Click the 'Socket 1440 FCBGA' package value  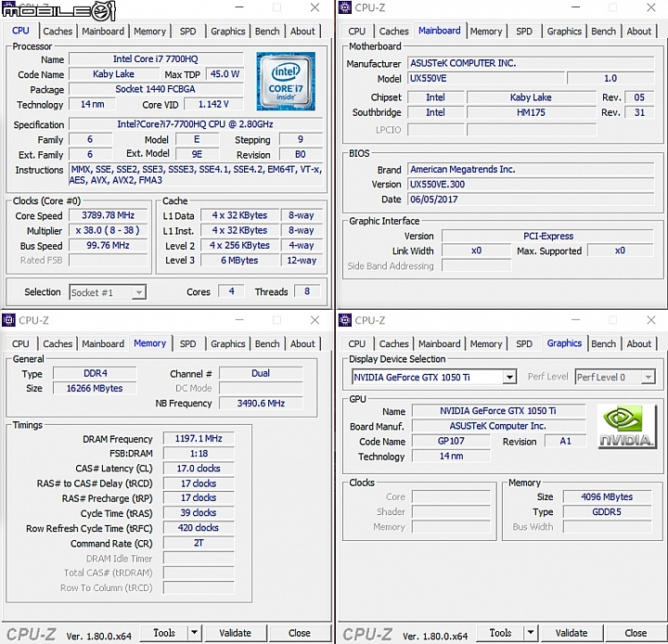click(156, 89)
